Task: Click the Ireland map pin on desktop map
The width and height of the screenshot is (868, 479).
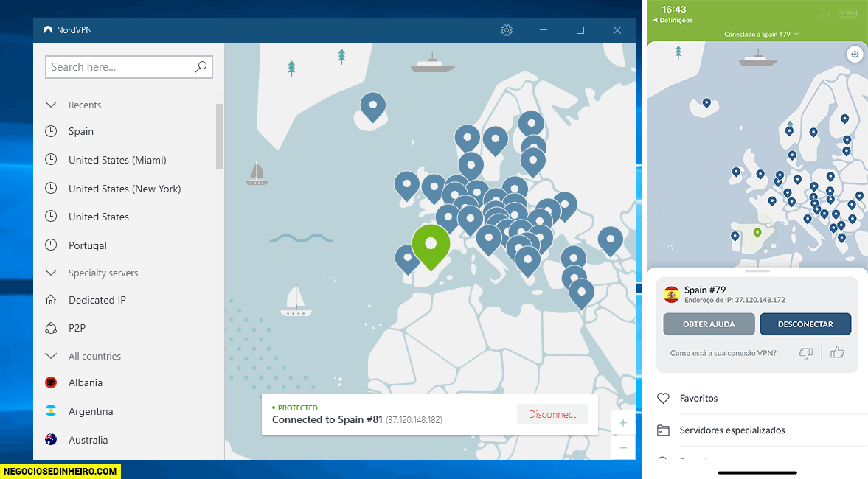Action: 407,185
